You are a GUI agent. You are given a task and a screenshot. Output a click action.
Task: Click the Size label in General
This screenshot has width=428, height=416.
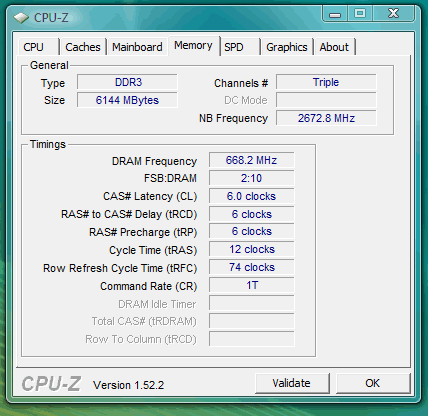54,100
